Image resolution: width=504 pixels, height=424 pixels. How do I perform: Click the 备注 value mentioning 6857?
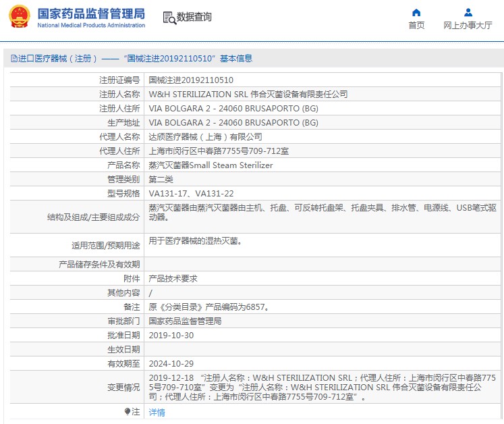(208, 307)
